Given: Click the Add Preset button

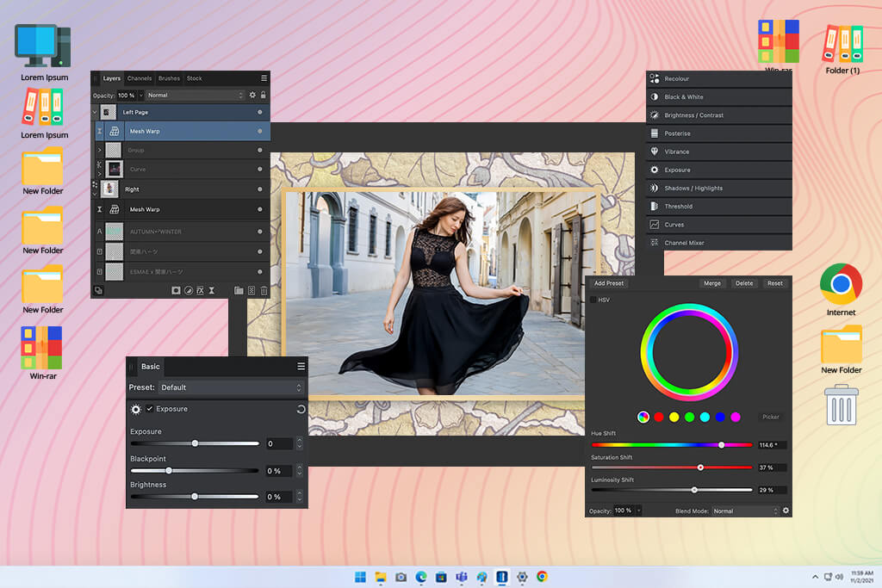Looking at the screenshot, I should (609, 283).
